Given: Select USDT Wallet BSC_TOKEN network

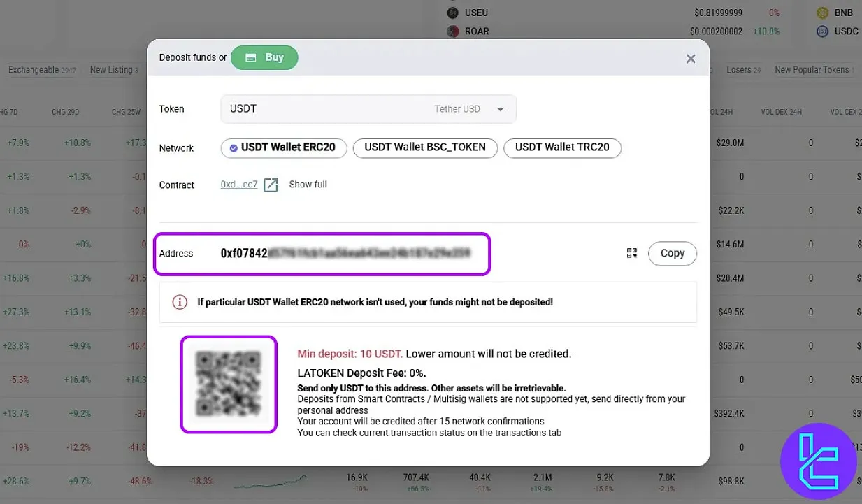Looking at the screenshot, I should coord(425,147).
